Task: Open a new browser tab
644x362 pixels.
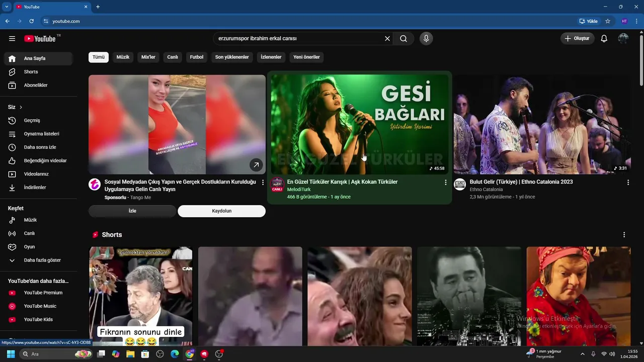Action: point(98,7)
